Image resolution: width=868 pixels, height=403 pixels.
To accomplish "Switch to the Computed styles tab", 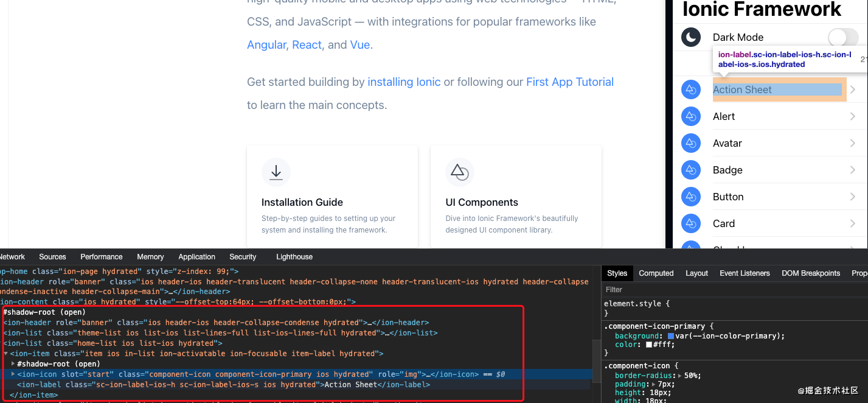I will coord(656,273).
